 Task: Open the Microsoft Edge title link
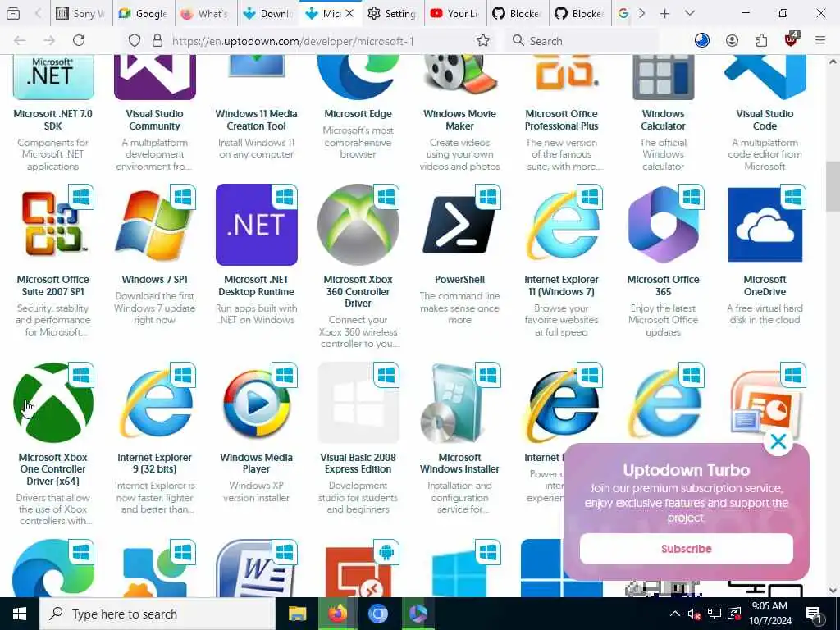click(x=358, y=113)
